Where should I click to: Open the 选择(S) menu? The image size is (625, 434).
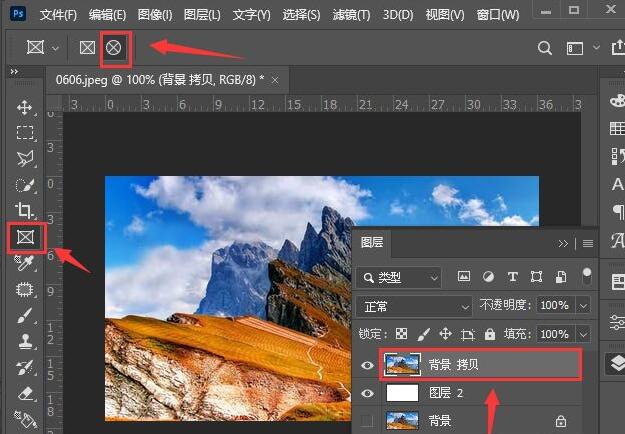coord(301,15)
